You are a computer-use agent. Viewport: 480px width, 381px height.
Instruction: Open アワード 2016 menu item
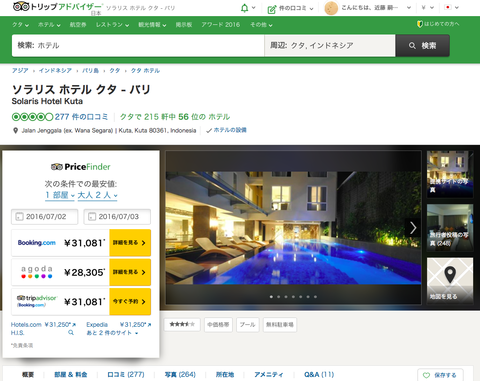tap(221, 25)
